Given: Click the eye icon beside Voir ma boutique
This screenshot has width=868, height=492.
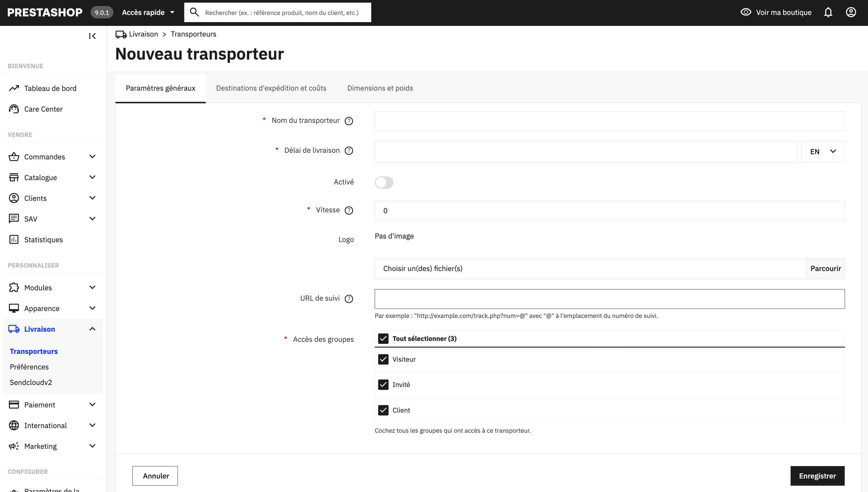Looking at the screenshot, I should [746, 12].
